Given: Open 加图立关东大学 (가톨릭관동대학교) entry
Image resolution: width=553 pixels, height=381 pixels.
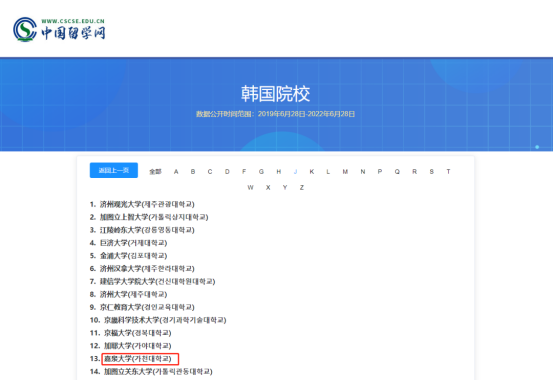Looking at the screenshot, I should (158, 371).
